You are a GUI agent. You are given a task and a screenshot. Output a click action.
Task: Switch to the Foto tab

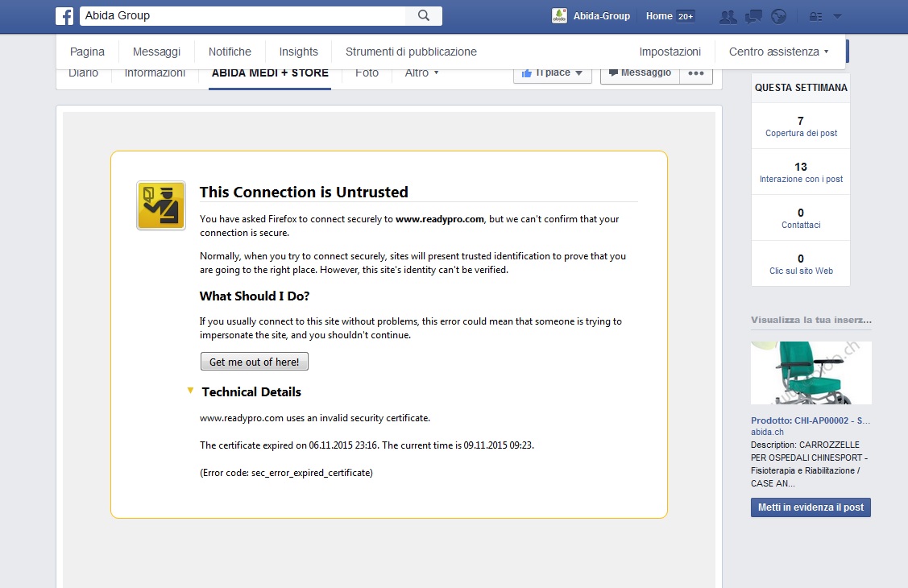click(367, 73)
